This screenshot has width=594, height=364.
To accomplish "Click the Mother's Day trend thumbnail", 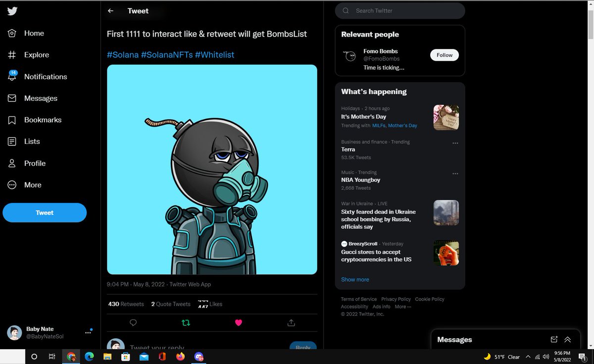I will tap(446, 117).
